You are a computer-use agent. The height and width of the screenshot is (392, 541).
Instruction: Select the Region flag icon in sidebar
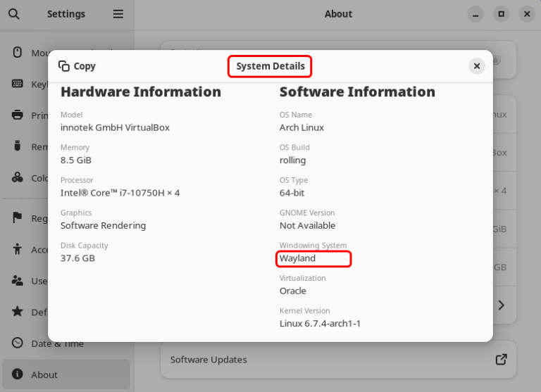pyautogui.click(x=17, y=217)
